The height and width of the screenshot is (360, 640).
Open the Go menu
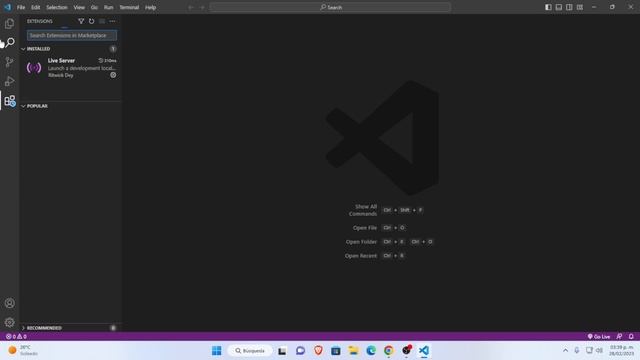pyautogui.click(x=94, y=7)
